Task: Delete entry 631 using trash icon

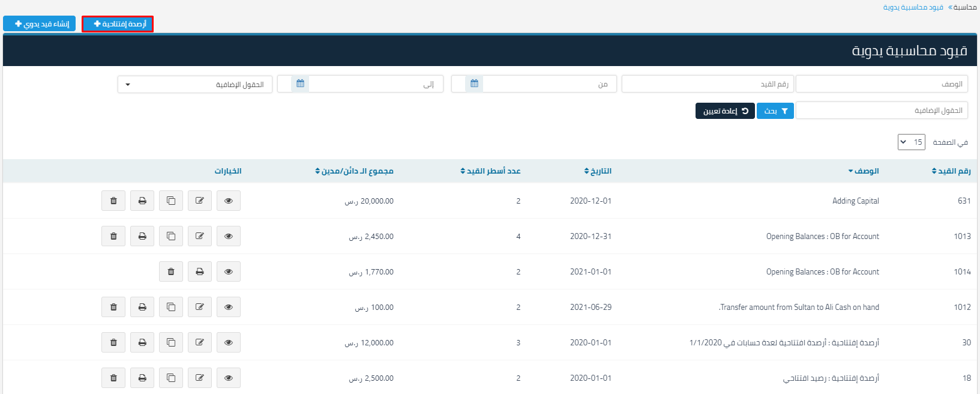Action: point(113,201)
